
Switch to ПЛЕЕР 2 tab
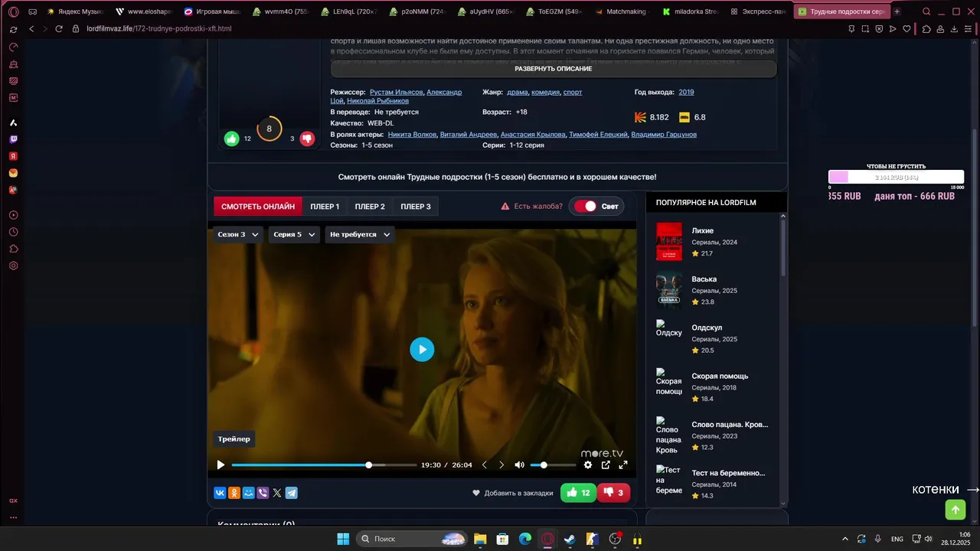click(370, 207)
